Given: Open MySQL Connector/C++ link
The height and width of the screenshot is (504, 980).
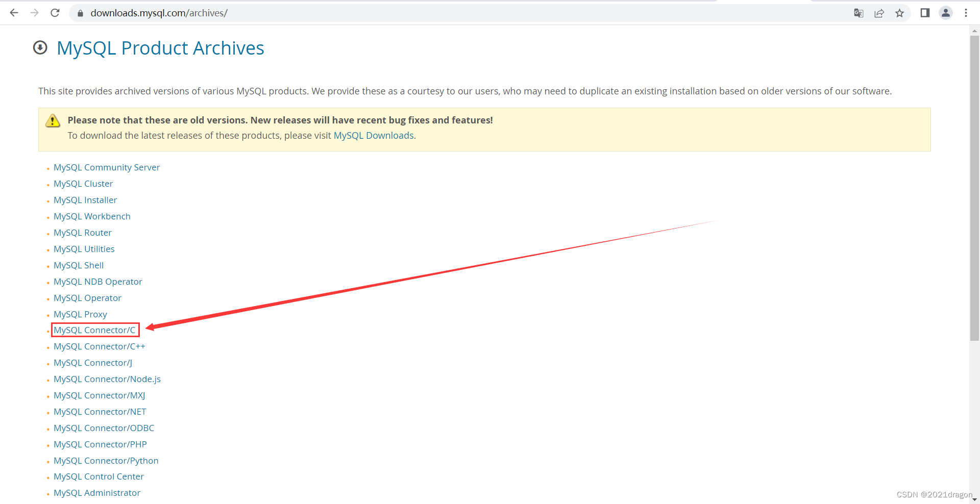Looking at the screenshot, I should (100, 346).
